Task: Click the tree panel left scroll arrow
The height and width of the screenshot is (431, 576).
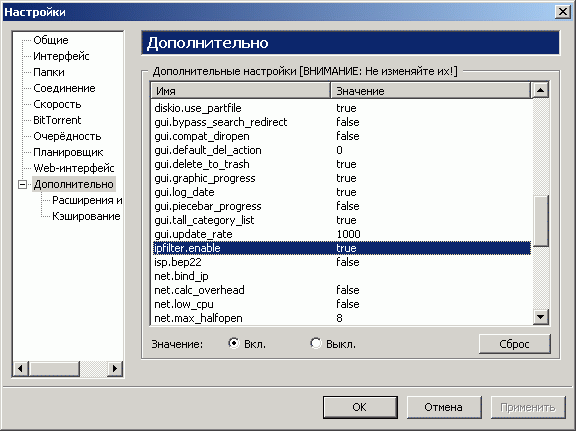Action: pos(20,368)
